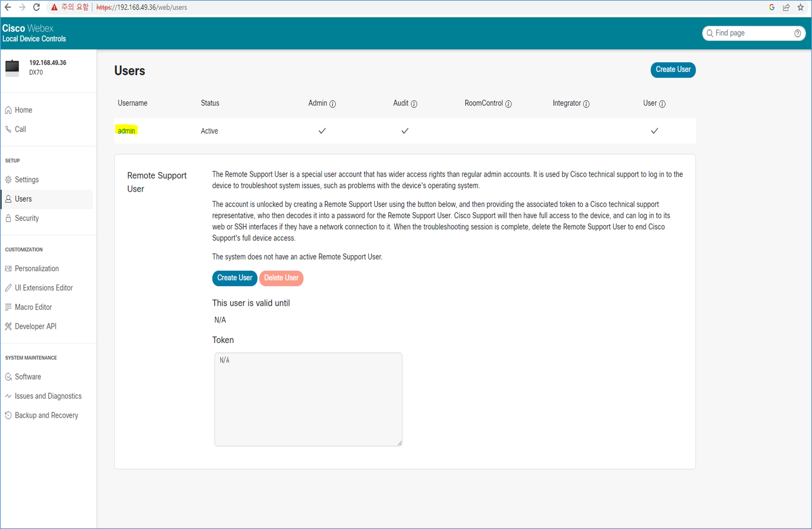Open Backup and Recovery

point(46,415)
